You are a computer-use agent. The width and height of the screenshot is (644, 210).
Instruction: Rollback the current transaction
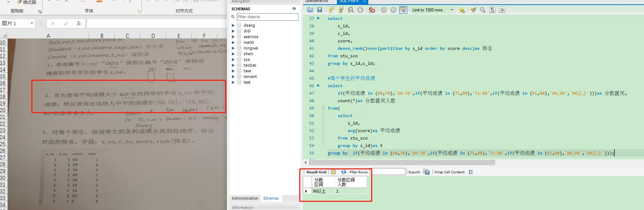(x=393, y=10)
